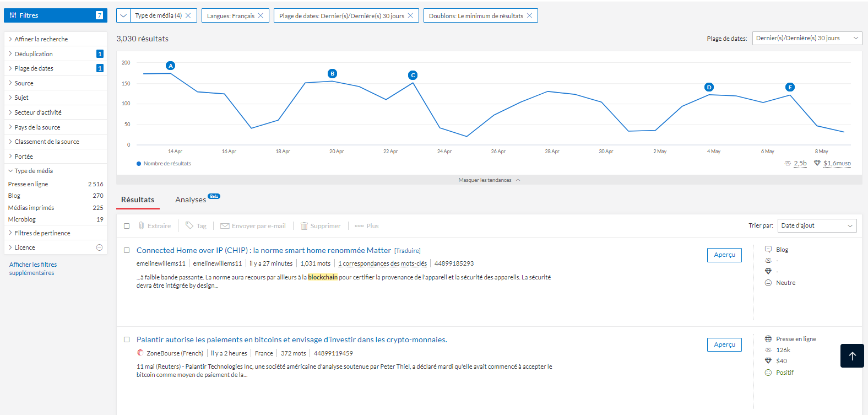Open the Trier par Date d'ajout dropdown

(817, 225)
